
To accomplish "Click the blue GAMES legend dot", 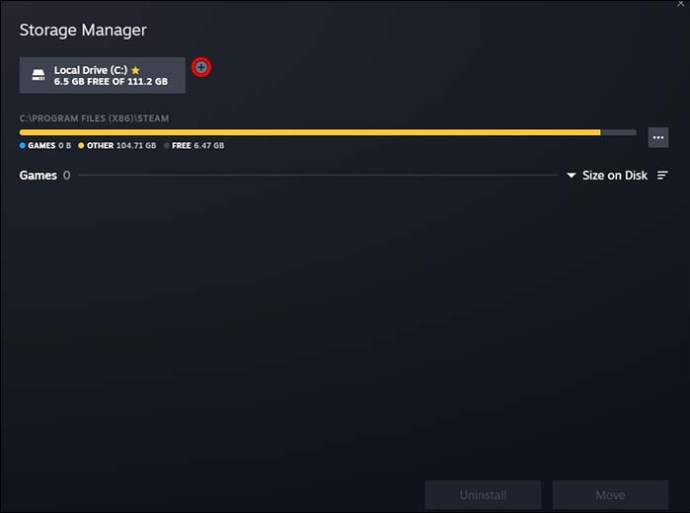I will point(22,146).
